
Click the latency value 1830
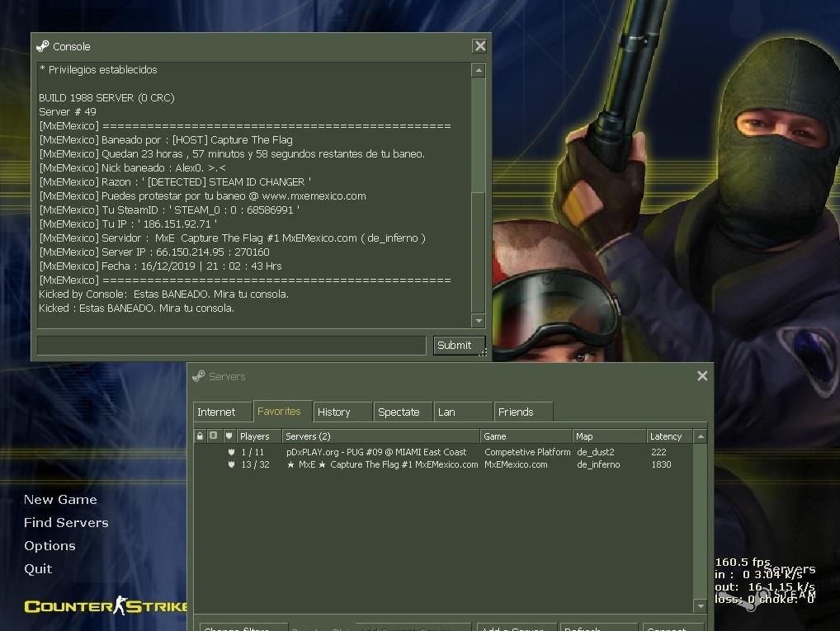tap(661, 464)
